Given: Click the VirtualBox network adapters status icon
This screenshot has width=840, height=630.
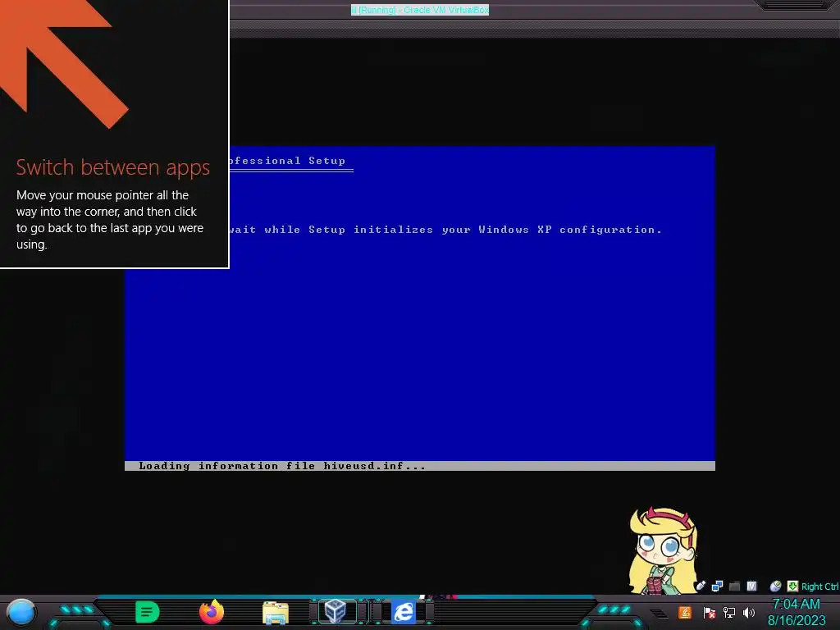Looking at the screenshot, I should click(x=717, y=586).
